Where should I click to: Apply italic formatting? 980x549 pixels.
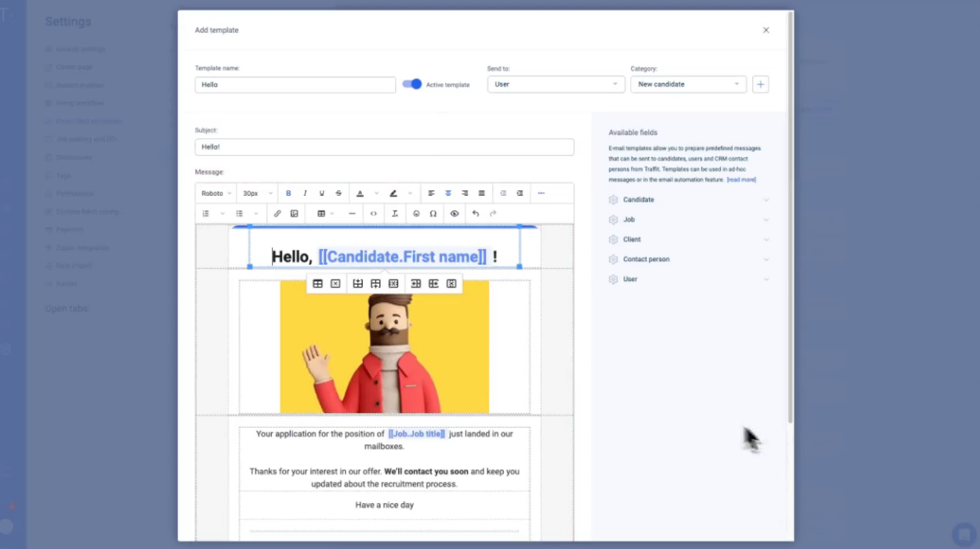point(305,193)
